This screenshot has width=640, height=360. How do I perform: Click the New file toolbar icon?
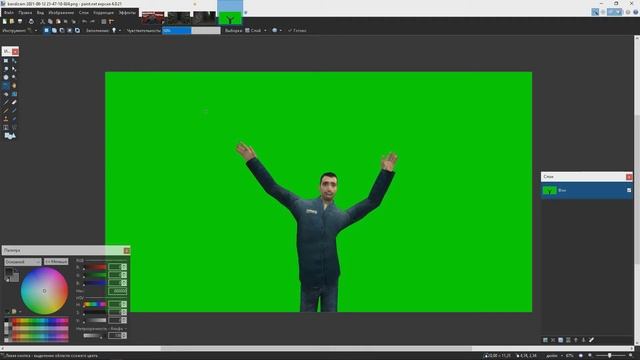pyautogui.click(x=4, y=21)
